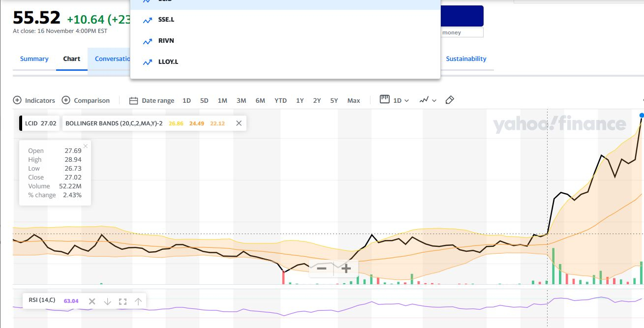
Task: Click the Open 27.69 value
Action: 73,150
